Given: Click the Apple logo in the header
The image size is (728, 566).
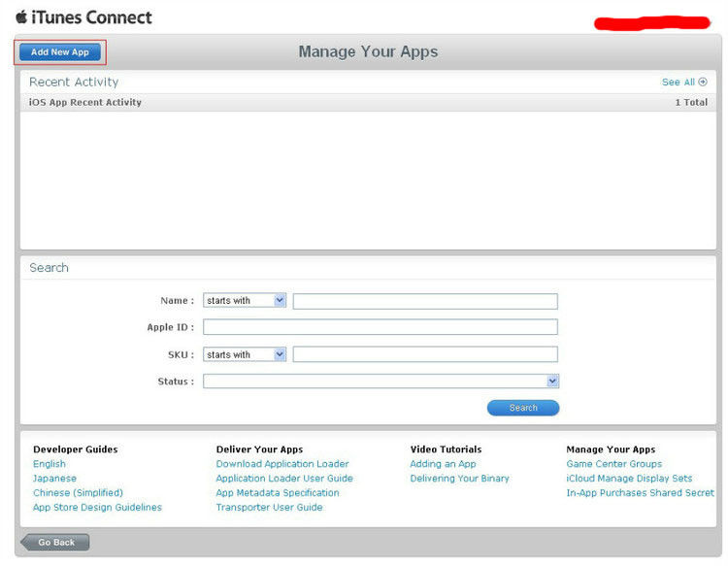Looking at the screenshot, I should (21, 17).
